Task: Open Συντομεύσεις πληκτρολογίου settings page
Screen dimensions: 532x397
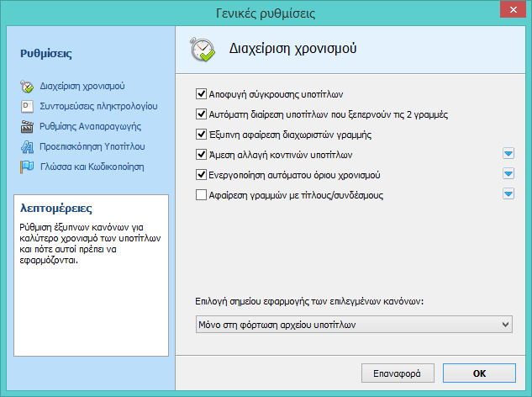Action: [98, 107]
